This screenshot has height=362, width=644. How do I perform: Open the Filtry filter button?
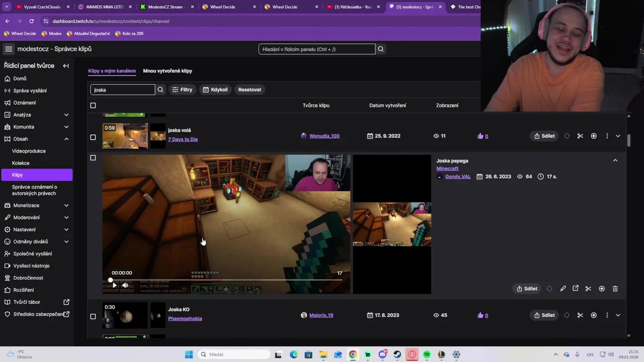tap(182, 89)
